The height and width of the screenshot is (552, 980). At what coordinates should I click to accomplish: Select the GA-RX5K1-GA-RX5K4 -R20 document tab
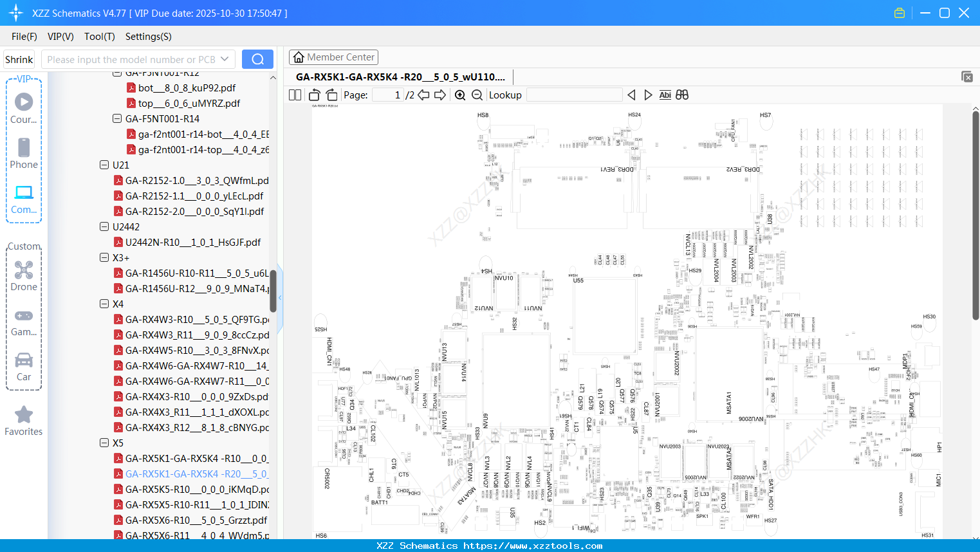point(400,77)
